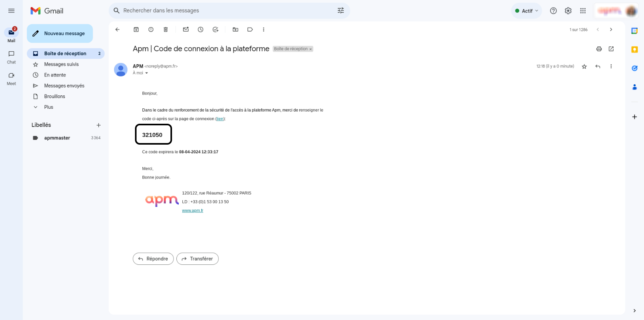
Task: Open Google Calendar side panel
Action: [x=635, y=31]
